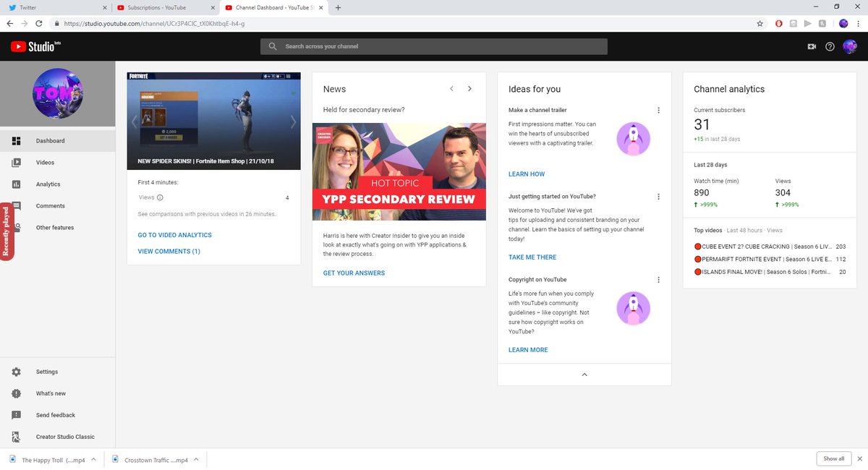
Task: Open options for Just getting started on YouTube
Action: [658, 197]
